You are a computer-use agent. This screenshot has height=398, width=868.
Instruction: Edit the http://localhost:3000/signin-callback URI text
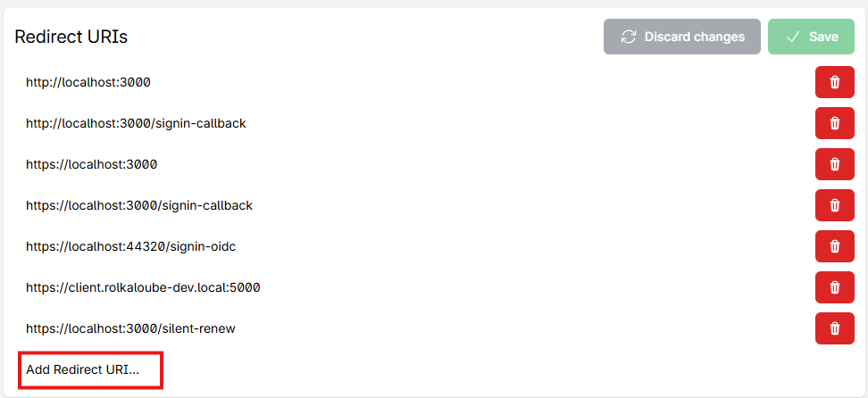click(136, 123)
